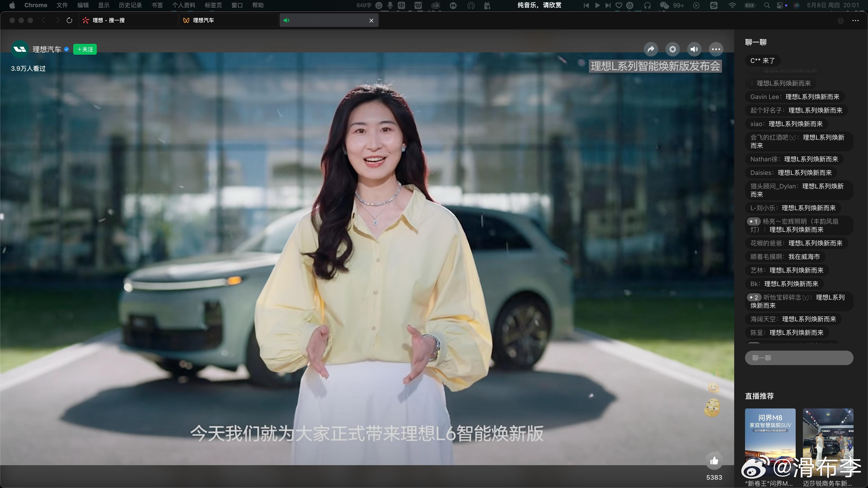Open the mini-program icon next to share

[672, 49]
